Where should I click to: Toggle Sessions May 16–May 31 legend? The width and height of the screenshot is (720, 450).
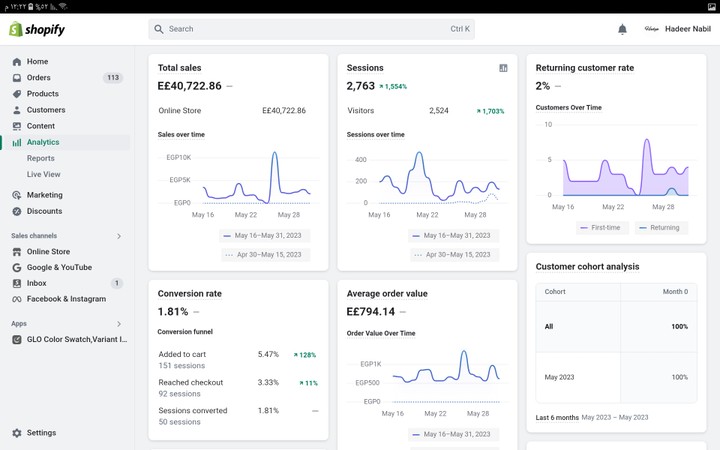(453, 236)
